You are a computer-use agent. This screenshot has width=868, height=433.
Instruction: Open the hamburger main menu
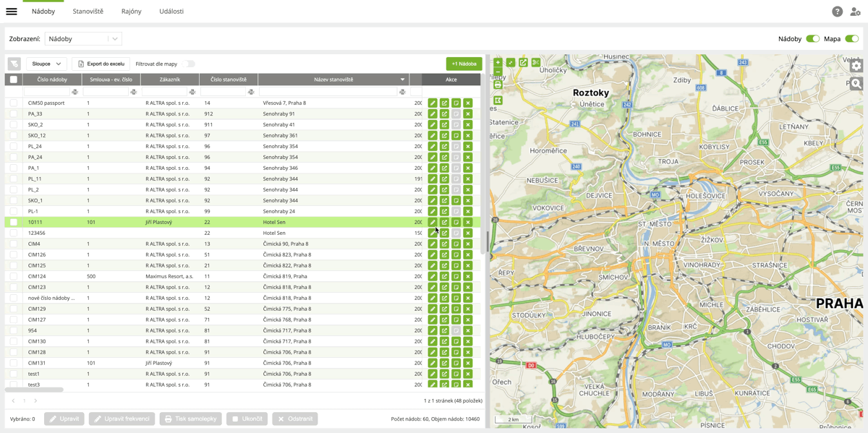[12, 12]
